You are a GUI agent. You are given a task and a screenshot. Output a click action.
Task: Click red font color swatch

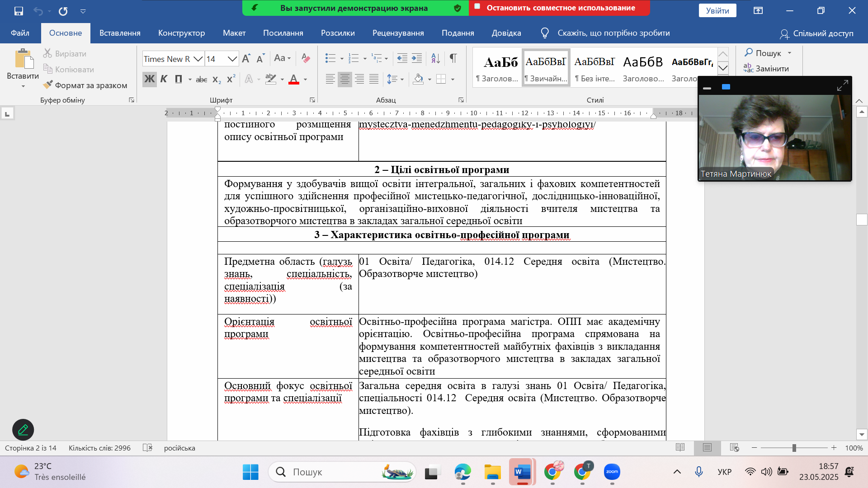(x=294, y=80)
